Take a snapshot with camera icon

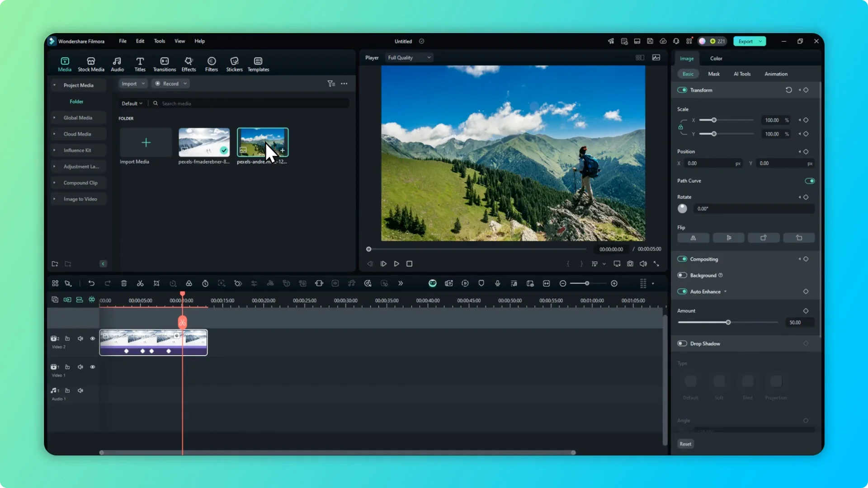pos(630,263)
